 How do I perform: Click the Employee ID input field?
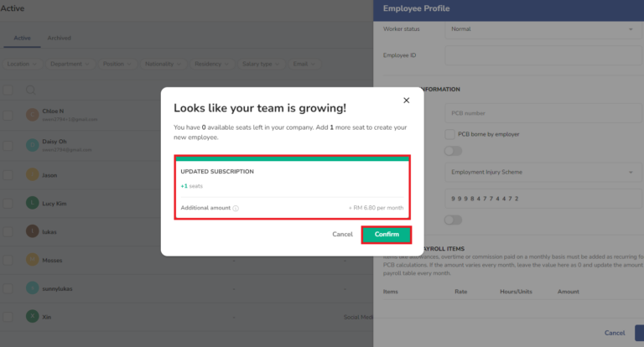click(x=543, y=55)
